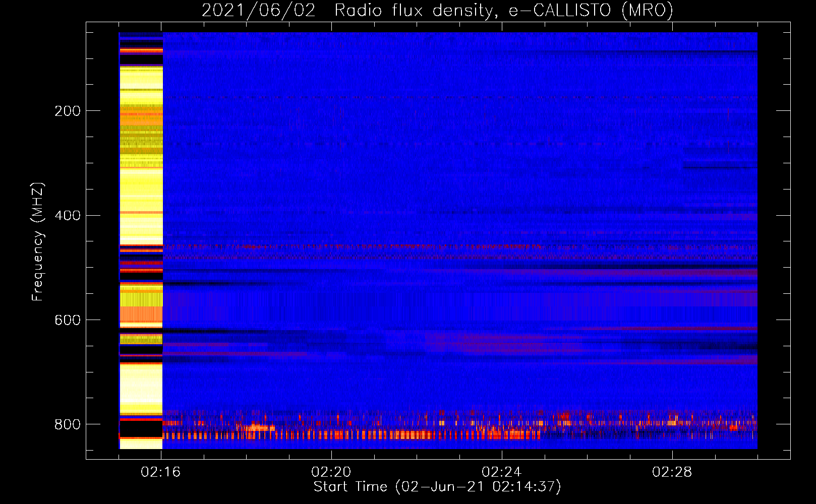Click the 02:16 time tick label
Viewport: 816px width, 504px height.
(161, 472)
